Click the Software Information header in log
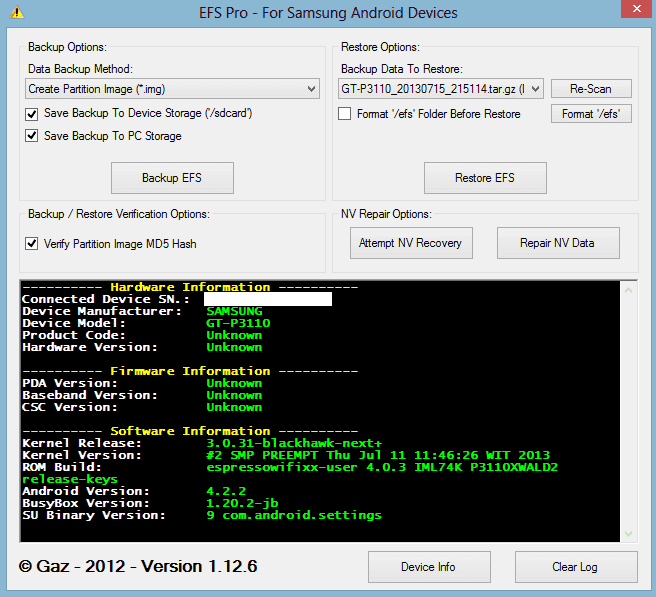This screenshot has height=597, width=656. tap(190, 431)
